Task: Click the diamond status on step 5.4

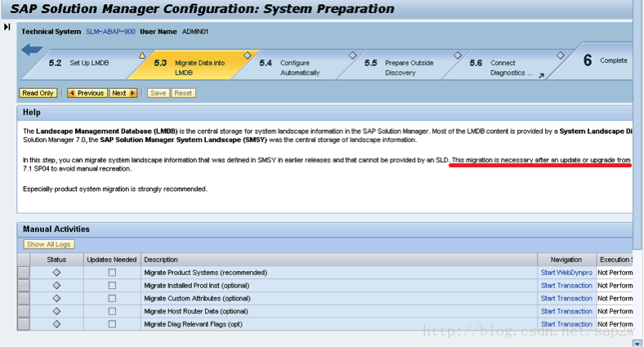Action: click(x=352, y=55)
